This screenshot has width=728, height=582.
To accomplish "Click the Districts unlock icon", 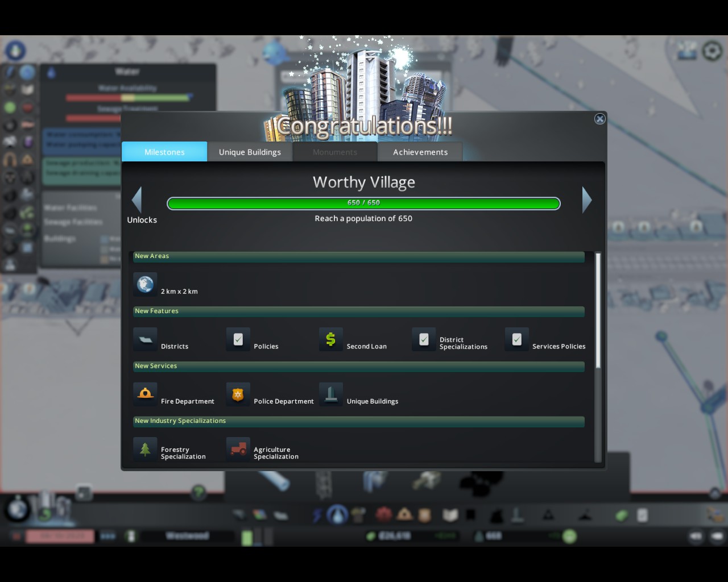I will pos(145,339).
